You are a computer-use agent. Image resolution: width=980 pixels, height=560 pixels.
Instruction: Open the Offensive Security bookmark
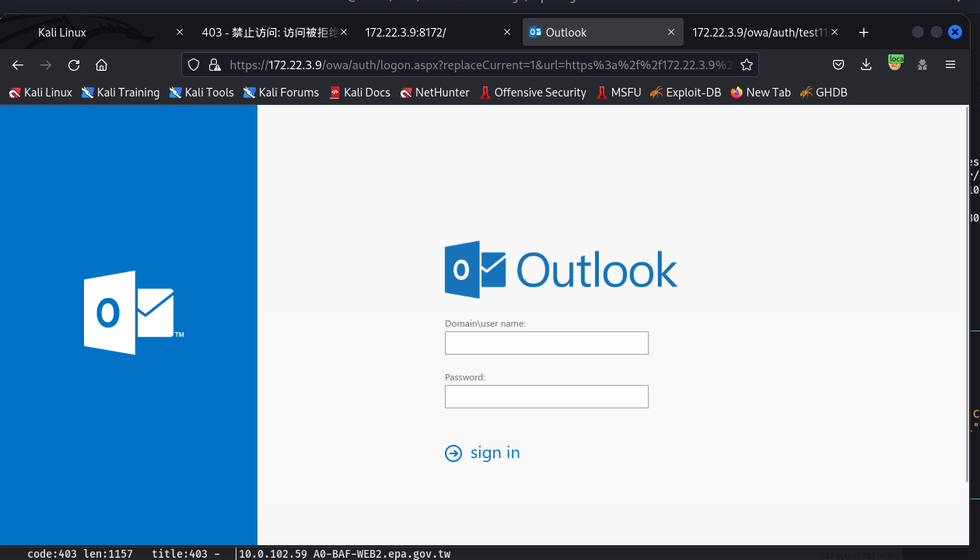click(533, 93)
